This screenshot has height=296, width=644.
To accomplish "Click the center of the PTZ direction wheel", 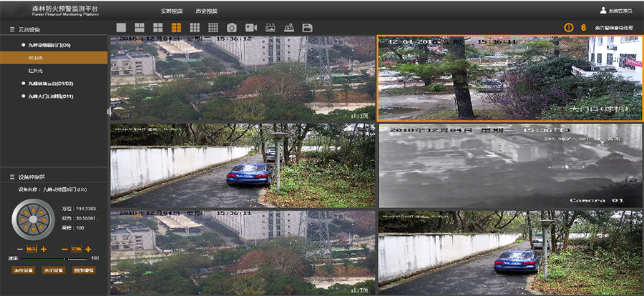I will coord(33,217).
